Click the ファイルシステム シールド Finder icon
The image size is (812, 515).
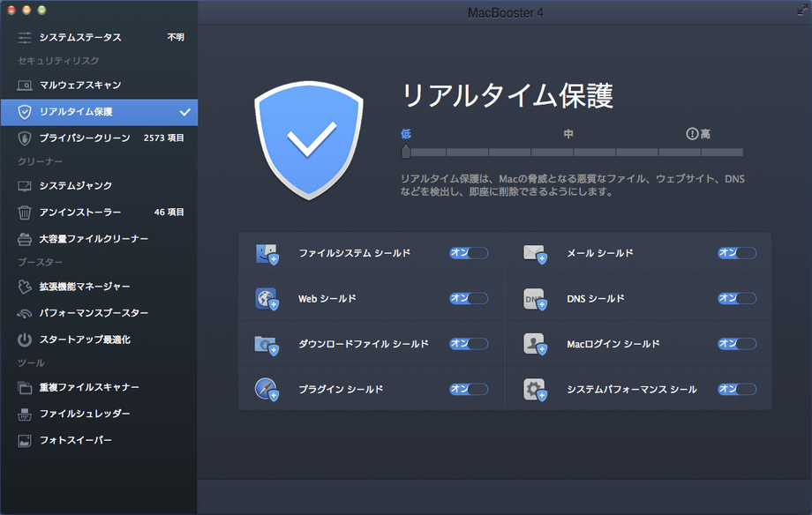[x=267, y=254]
